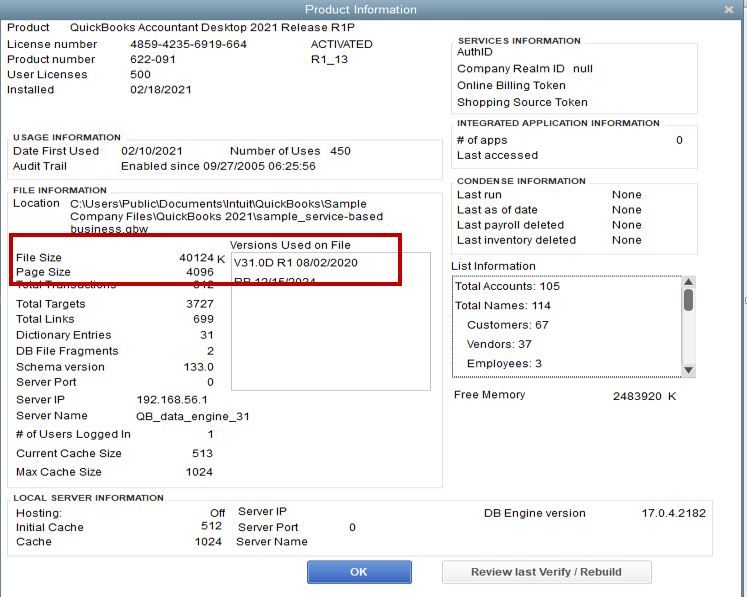Screen dimensions: 747x597
Task: Close the Product Information dialog
Action: tap(728, 10)
